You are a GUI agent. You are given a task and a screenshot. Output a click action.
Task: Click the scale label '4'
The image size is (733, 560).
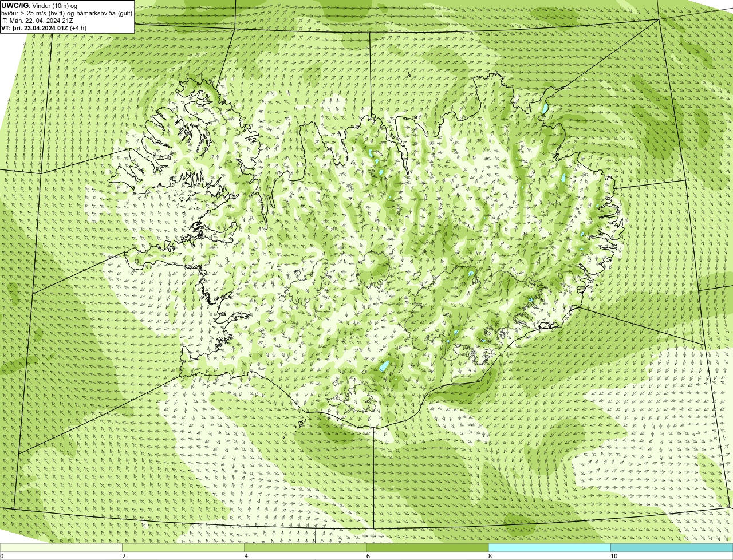pyautogui.click(x=246, y=556)
